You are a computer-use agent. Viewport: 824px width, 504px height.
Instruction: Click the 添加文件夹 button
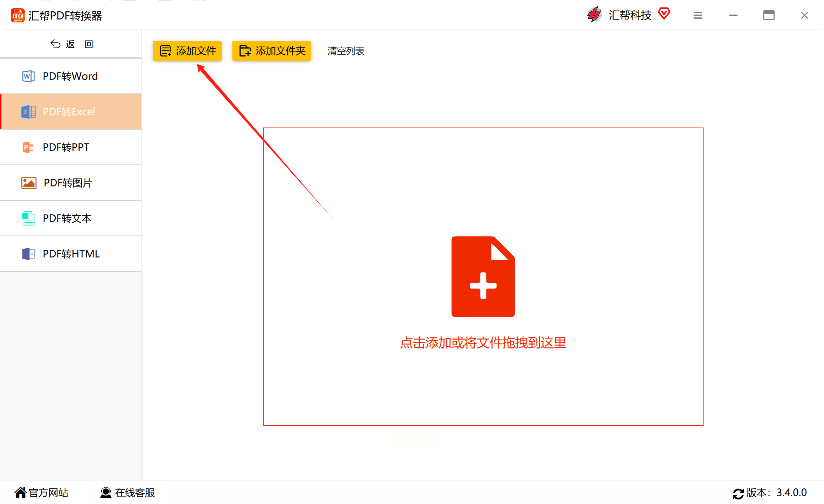[x=272, y=51]
